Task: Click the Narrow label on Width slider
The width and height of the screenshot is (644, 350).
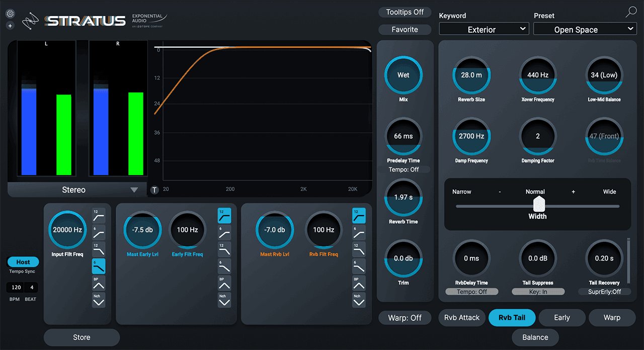Action: [462, 192]
